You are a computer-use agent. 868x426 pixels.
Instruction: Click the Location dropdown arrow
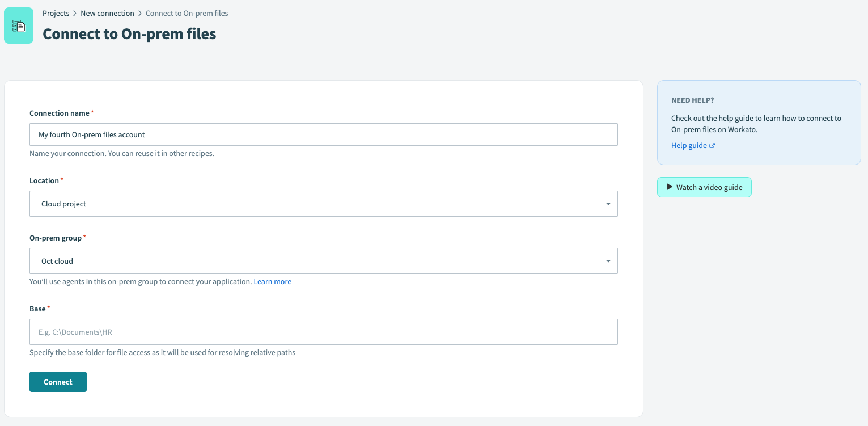click(608, 203)
